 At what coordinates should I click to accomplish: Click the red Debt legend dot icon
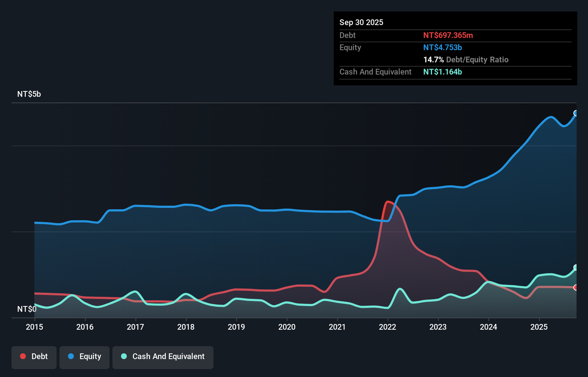coord(23,356)
